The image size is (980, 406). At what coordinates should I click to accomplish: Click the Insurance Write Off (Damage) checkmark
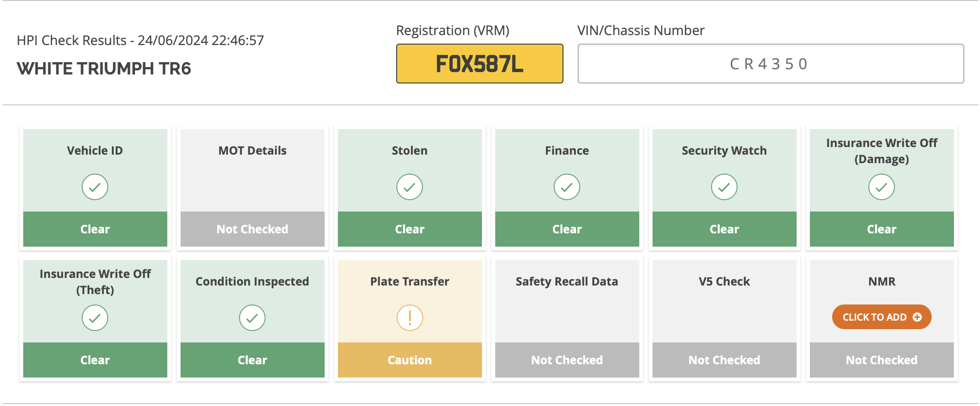881,187
